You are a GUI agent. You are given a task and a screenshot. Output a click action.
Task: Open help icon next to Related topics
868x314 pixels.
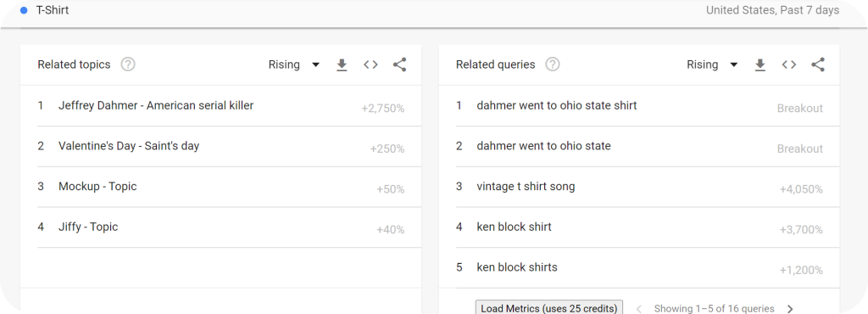point(128,64)
